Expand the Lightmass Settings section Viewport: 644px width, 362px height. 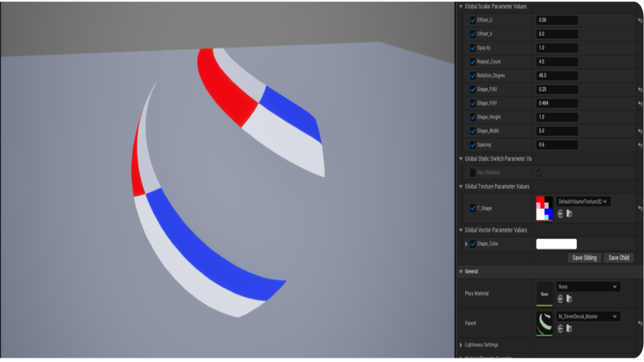point(460,345)
